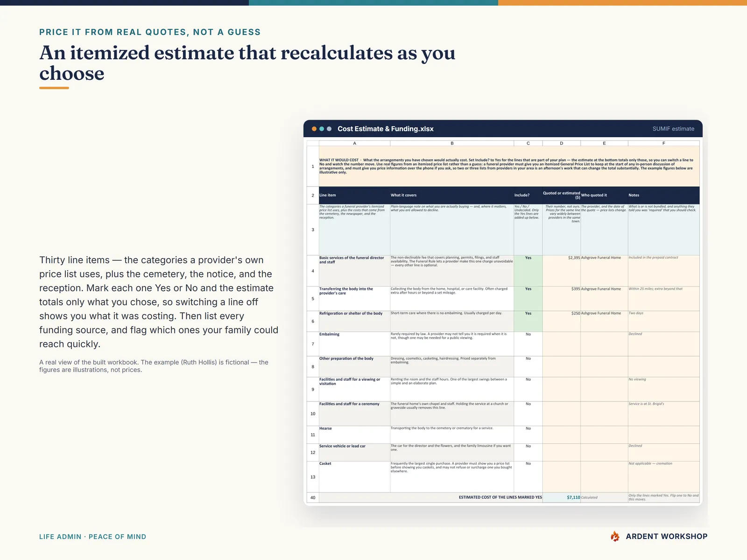
Task: Click the 'Notes' header cell
Action: click(x=663, y=195)
